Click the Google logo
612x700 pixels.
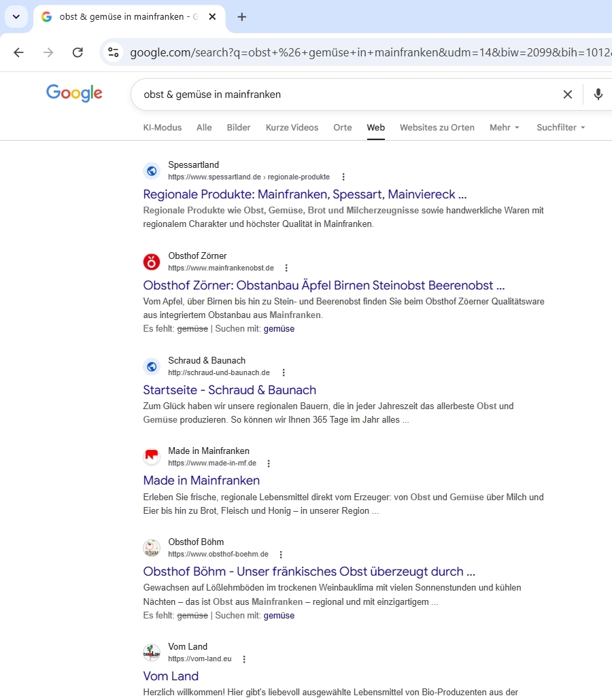[x=74, y=93]
